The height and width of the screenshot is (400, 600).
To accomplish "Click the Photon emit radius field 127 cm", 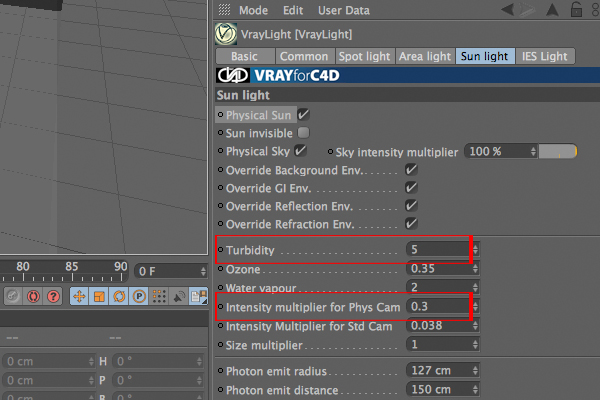I will tap(439, 371).
